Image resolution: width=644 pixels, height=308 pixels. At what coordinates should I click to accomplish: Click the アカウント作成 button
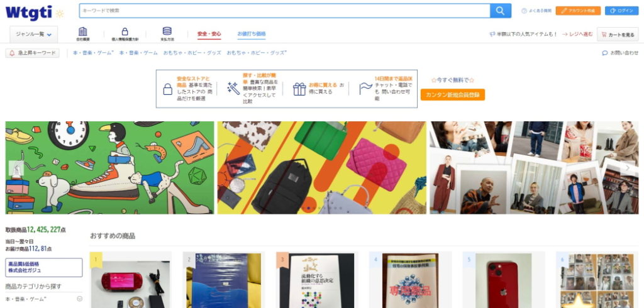click(578, 11)
